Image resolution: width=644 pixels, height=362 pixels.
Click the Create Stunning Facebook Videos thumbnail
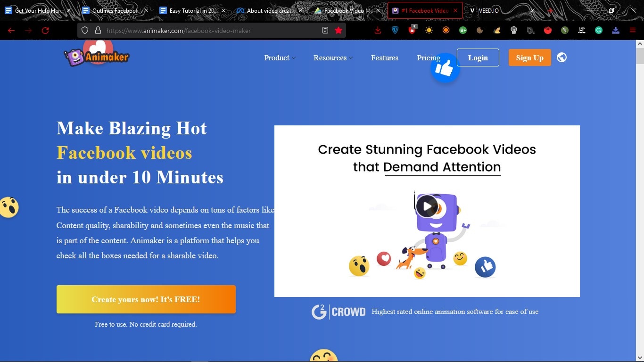click(x=427, y=211)
